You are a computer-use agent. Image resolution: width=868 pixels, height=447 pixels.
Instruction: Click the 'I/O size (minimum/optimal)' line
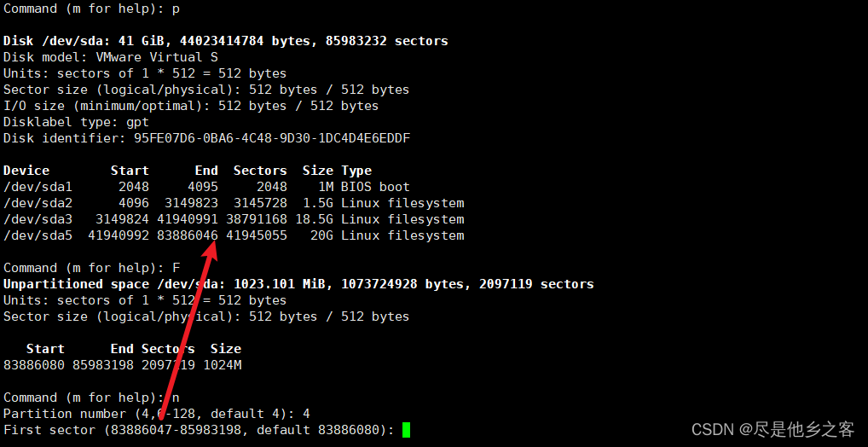[191, 106]
